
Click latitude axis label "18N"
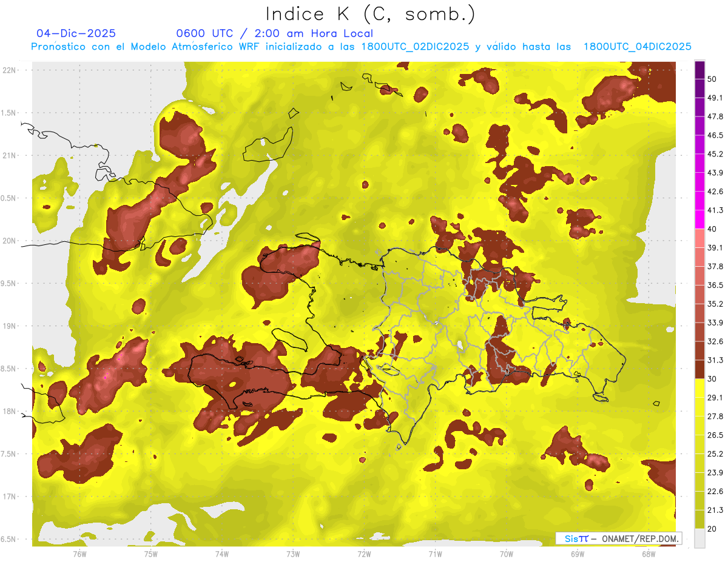(x=9, y=411)
